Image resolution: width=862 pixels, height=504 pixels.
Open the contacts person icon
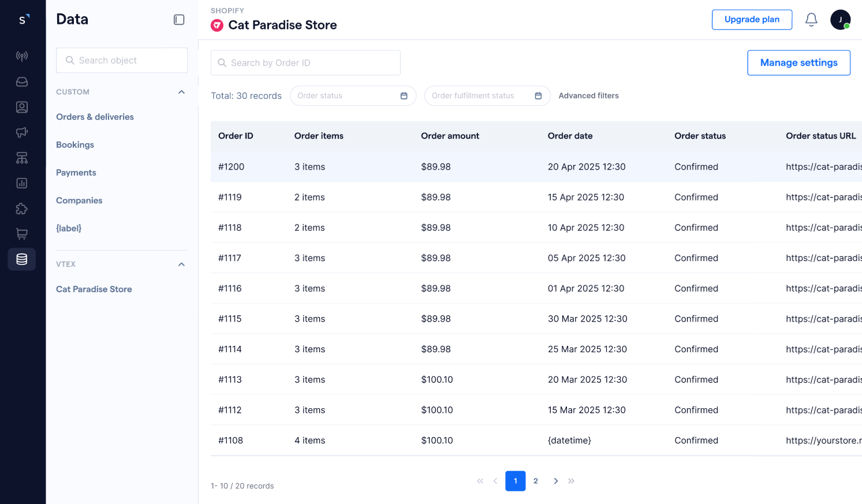(22, 107)
